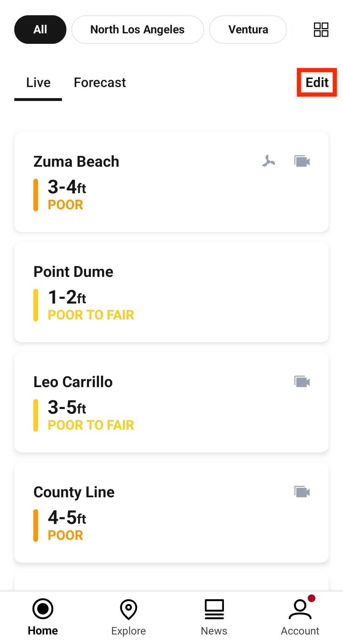This screenshot has height=644, width=343.
Task: Open the Zuma Beach spot card
Action: [171, 182]
